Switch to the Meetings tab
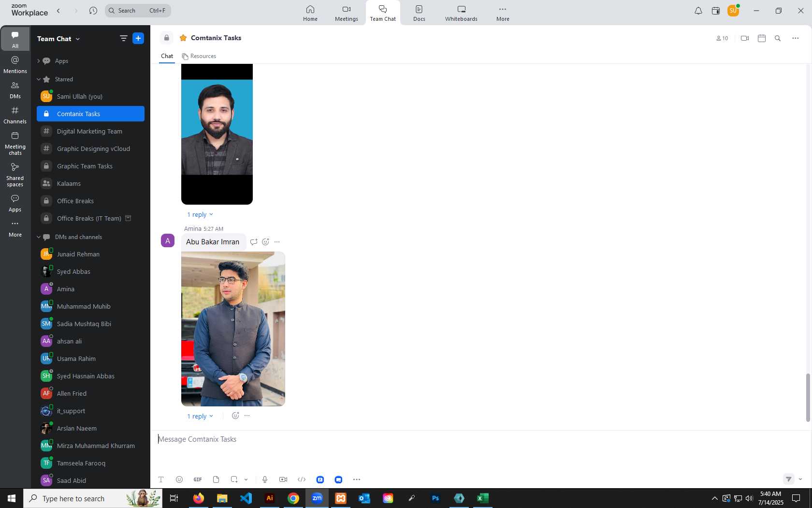This screenshot has width=812, height=508. point(347,13)
